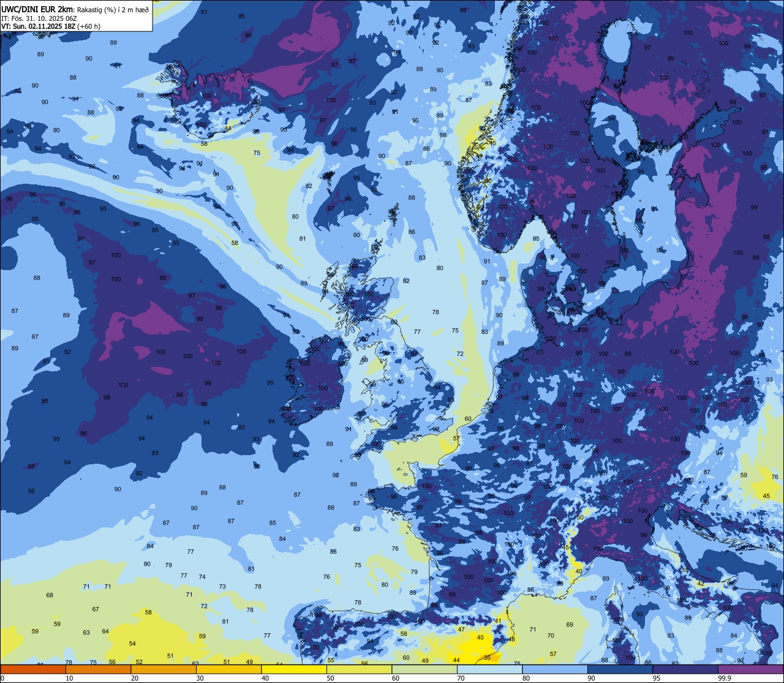784x683 pixels.
Task: Select the 30–40 legend color segment
Action: [x=228, y=670]
